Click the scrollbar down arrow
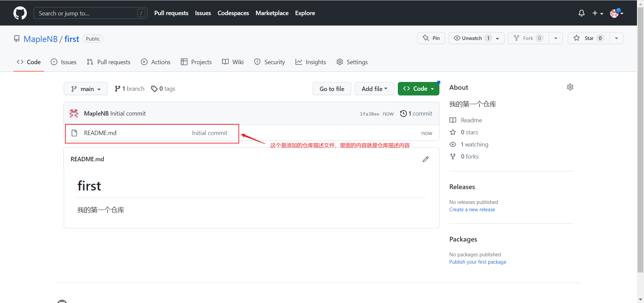644x303 pixels. coord(640,299)
